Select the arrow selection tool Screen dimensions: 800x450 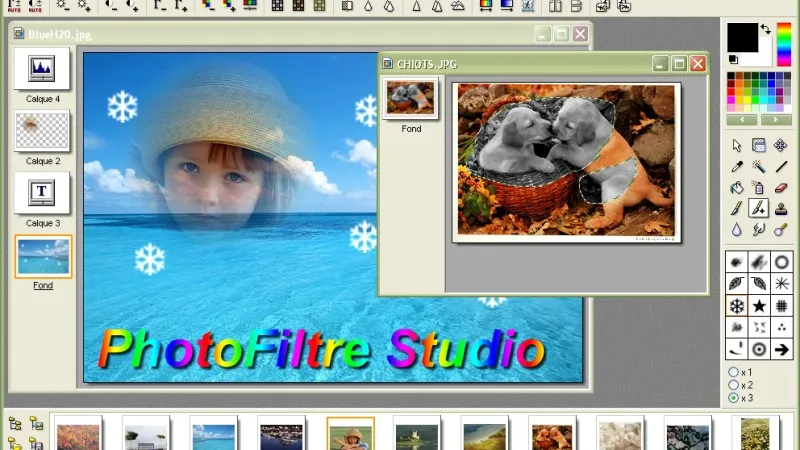coord(736,145)
